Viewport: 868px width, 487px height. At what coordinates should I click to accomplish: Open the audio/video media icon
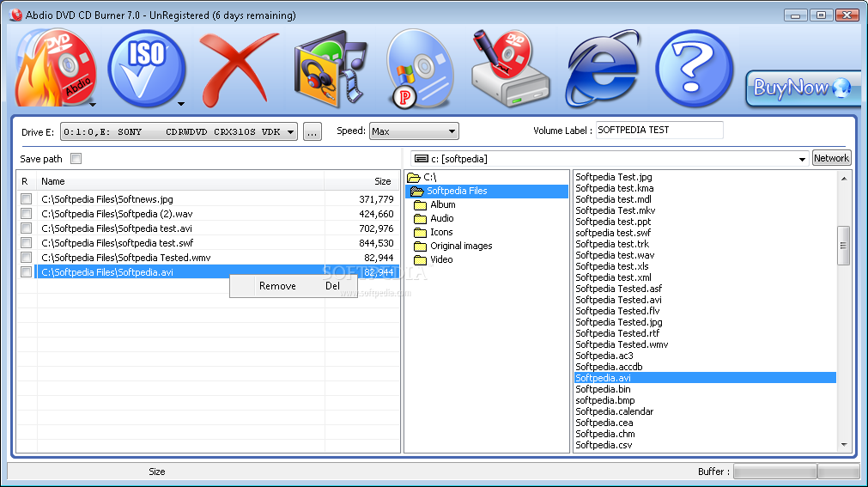(330, 70)
